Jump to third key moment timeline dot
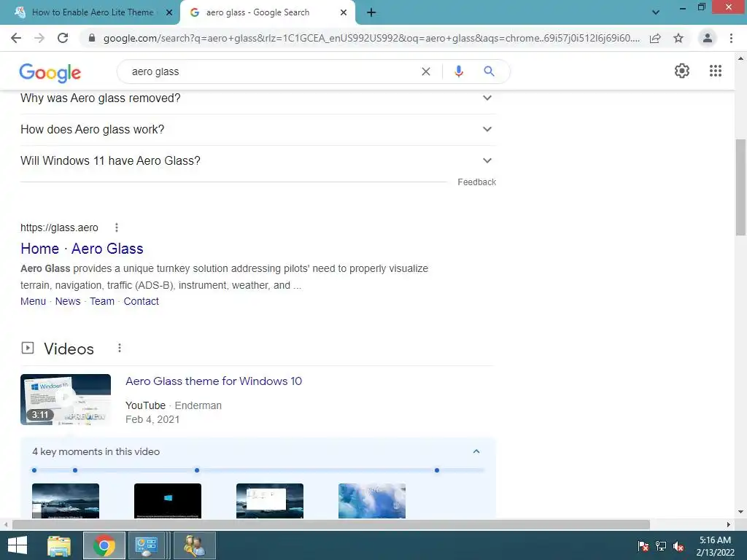Viewport: 747px width, 560px height. point(197,470)
